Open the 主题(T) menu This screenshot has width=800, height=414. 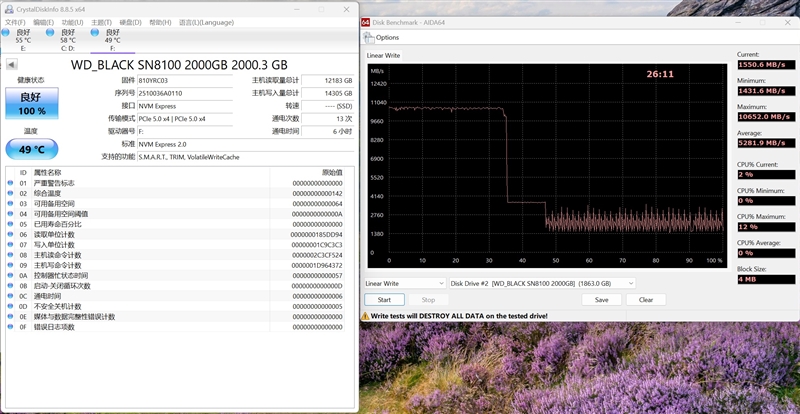click(x=102, y=22)
